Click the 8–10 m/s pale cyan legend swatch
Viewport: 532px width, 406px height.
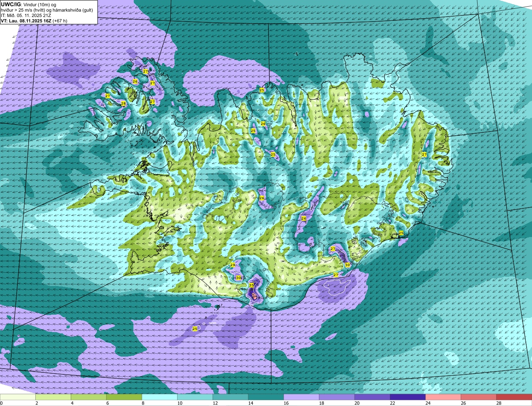click(160, 397)
